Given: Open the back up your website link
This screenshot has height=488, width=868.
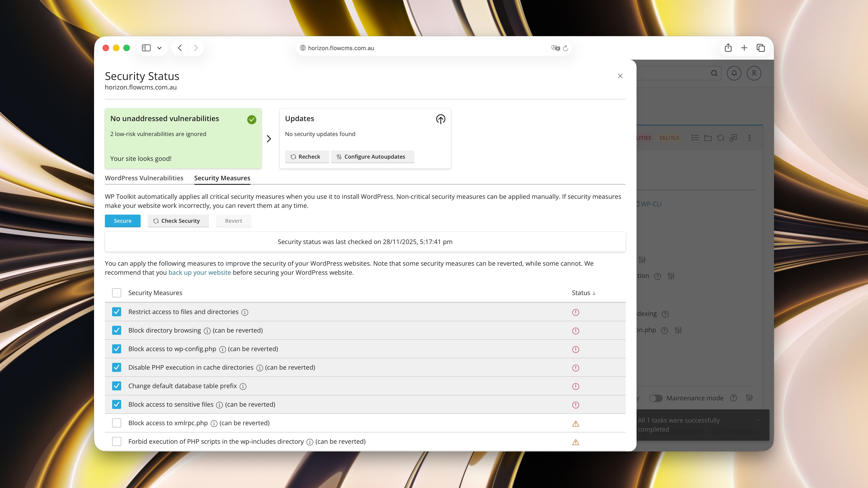Looking at the screenshot, I should (199, 272).
